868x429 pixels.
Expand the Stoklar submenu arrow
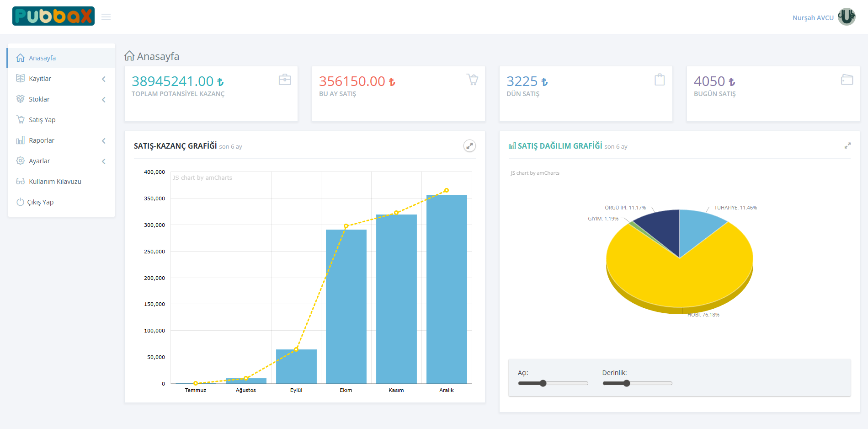coord(104,100)
